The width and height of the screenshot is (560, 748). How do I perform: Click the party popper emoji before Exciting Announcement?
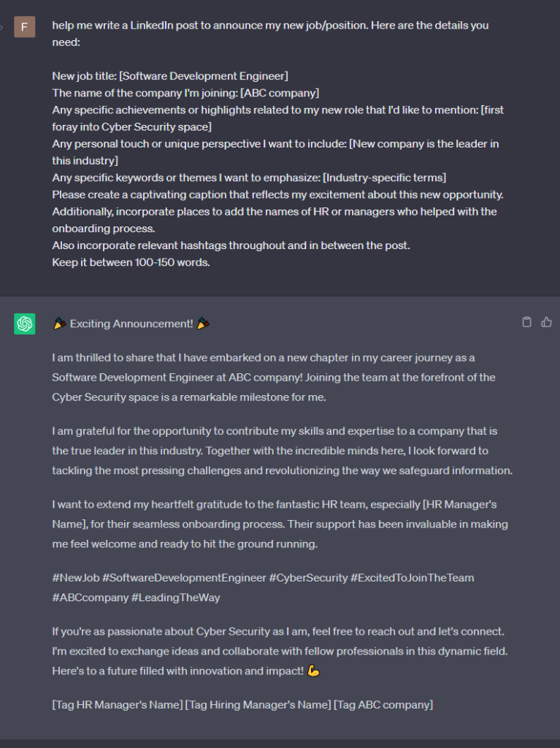tap(59, 324)
